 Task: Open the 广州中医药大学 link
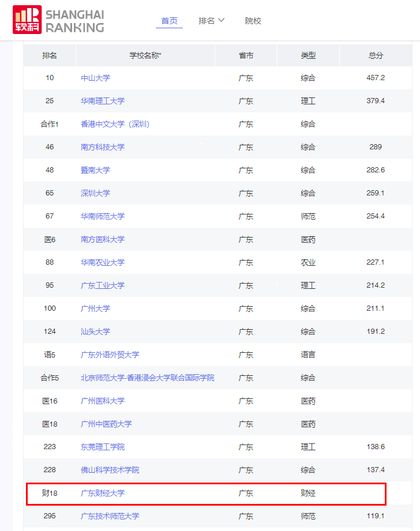pyautogui.click(x=106, y=424)
